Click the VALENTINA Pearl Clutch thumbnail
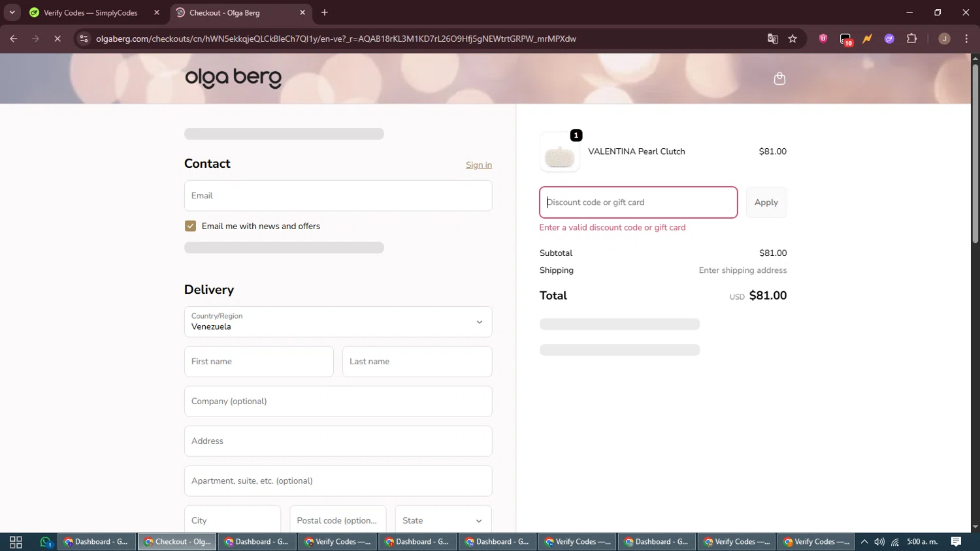980x551 pixels. pyautogui.click(x=560, y=153)
